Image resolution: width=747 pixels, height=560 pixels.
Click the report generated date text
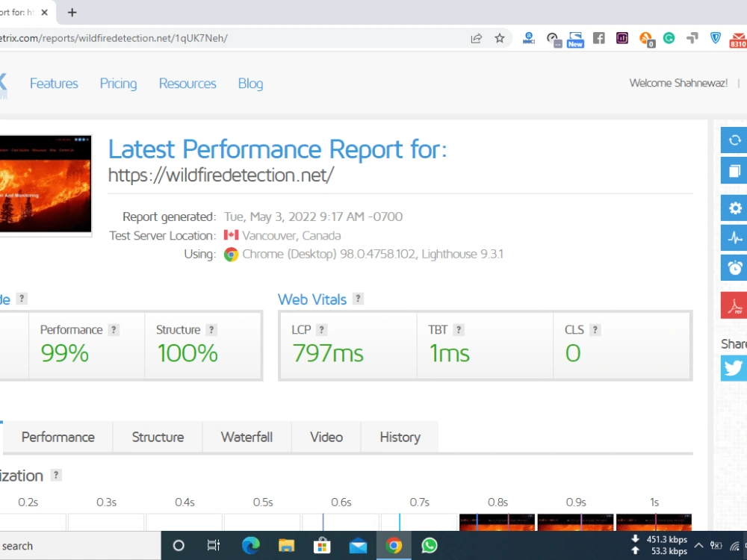(314, 217)
